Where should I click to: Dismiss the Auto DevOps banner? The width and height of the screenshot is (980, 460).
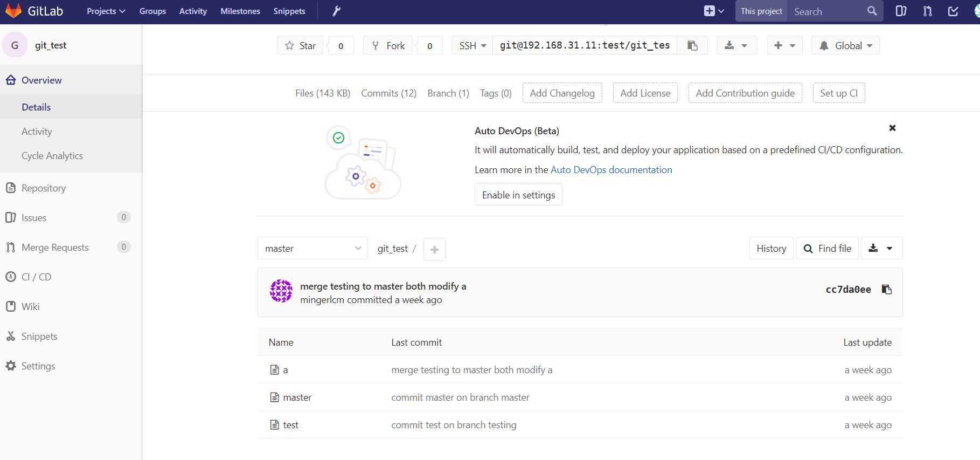pos(892,128)
